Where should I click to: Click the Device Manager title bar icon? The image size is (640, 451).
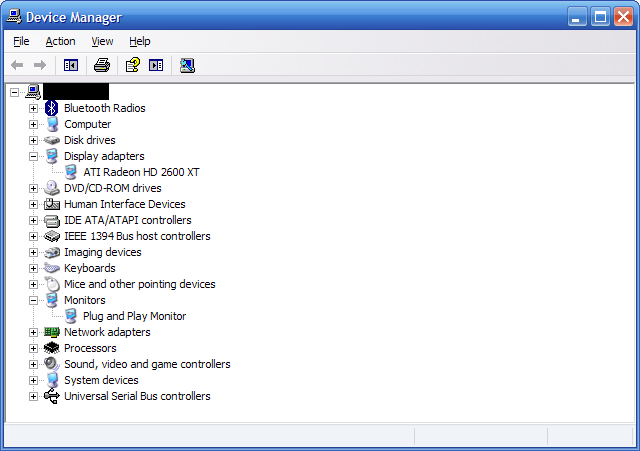[x=14, y=17]
